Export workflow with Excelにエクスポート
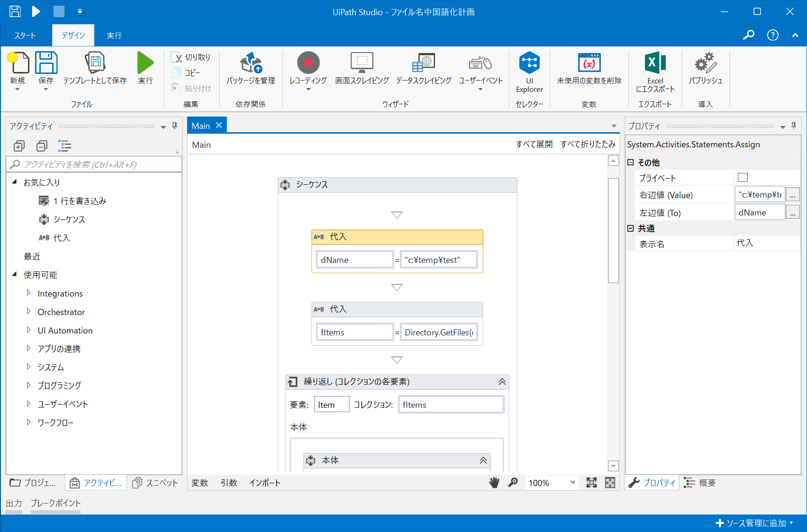 (x=655, y=63)
